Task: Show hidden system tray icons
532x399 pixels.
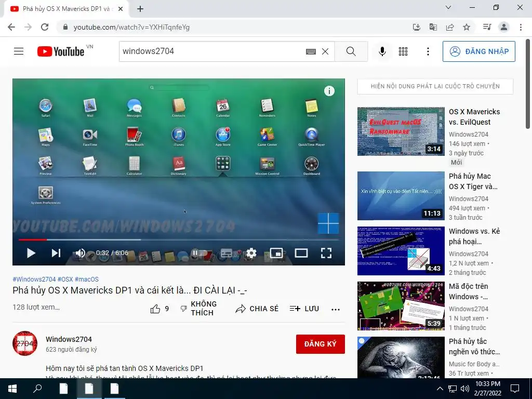Action: (x=440, y=389)
